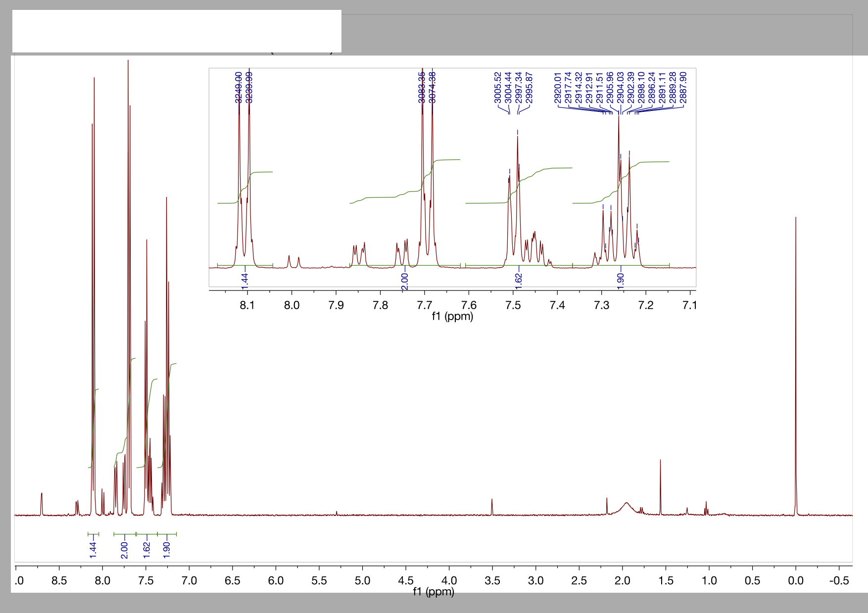Select the peak label 3249.00 in inset

[238, 88]
